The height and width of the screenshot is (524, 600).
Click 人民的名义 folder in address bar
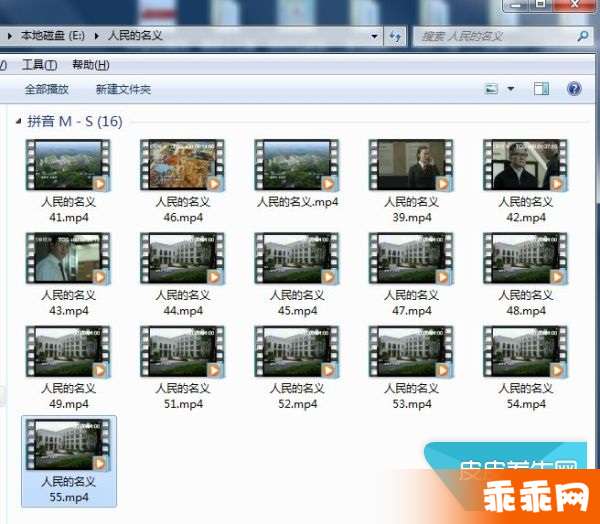click(135, 36)
